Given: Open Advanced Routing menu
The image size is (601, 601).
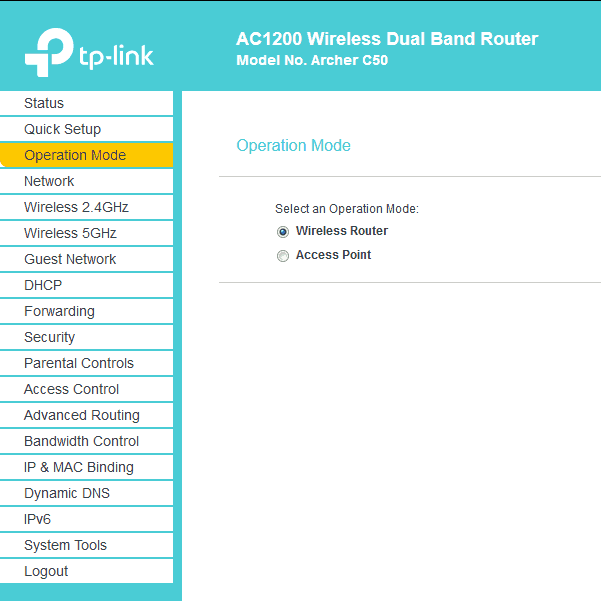Looking at the screenshot, I should click(86, 415).
